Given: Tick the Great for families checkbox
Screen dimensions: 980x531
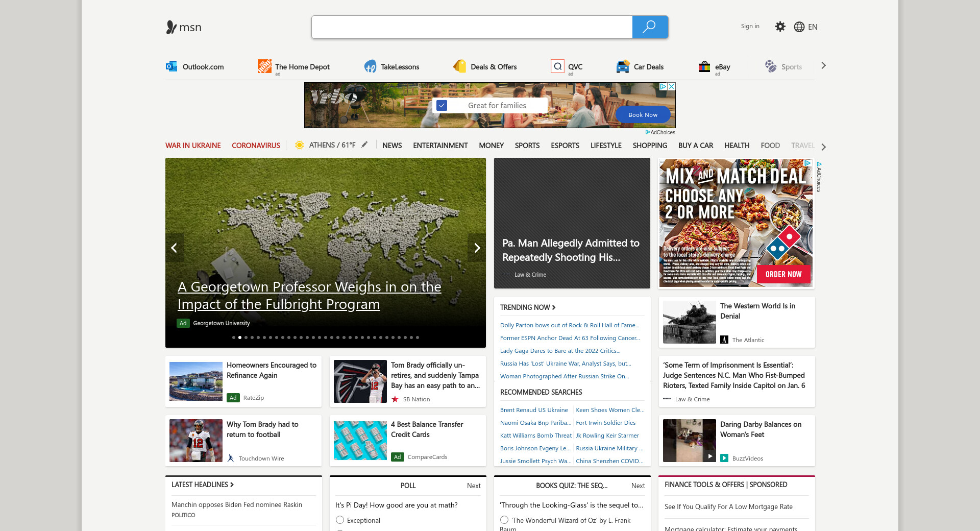Looking at the screenshot, I should point(442,106).
